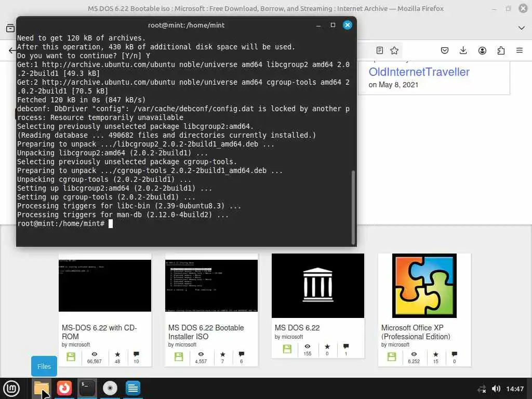Click software floppy icon on Bootable Installer card

coord(179,356)
